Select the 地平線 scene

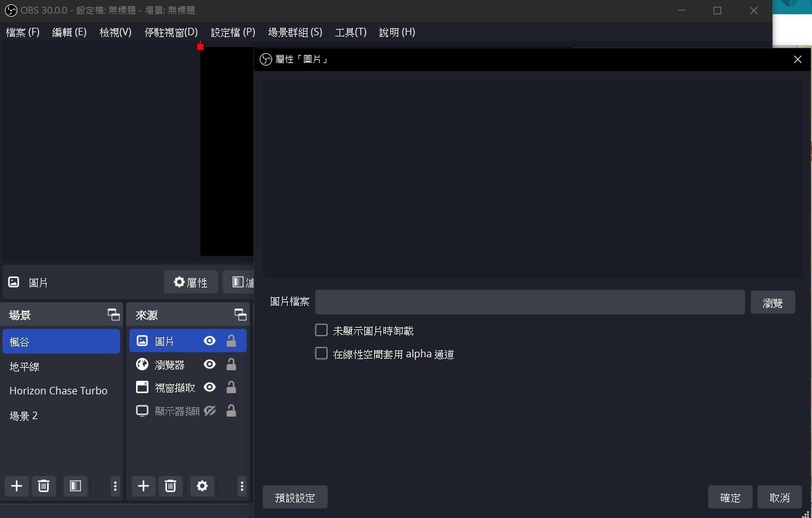tap(25, 366)
